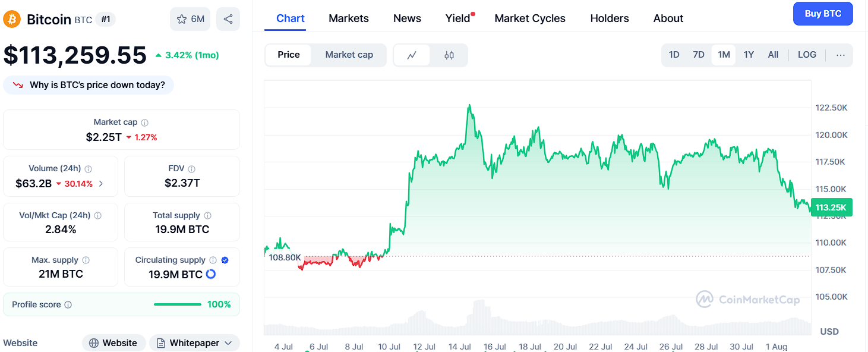
Task: Open the News tab
Action: point(408,18)
